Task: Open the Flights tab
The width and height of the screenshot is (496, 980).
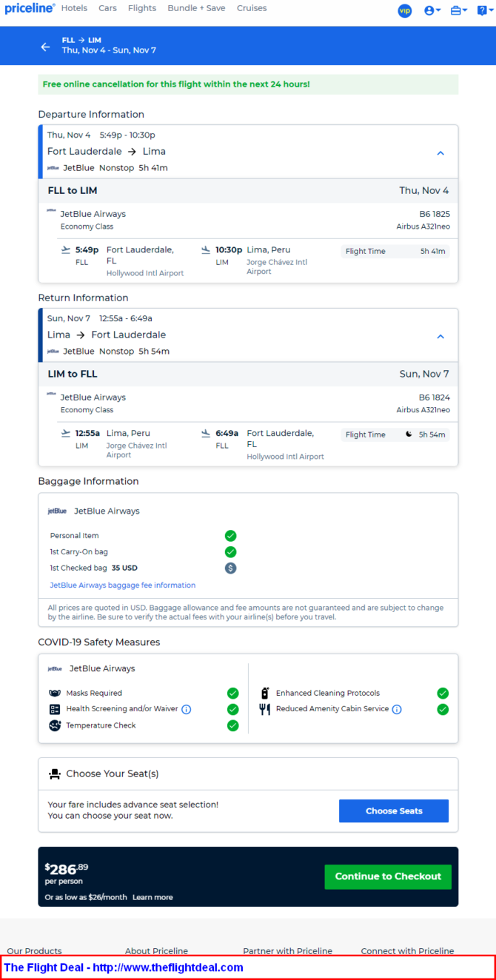Action: coord(142,8)
